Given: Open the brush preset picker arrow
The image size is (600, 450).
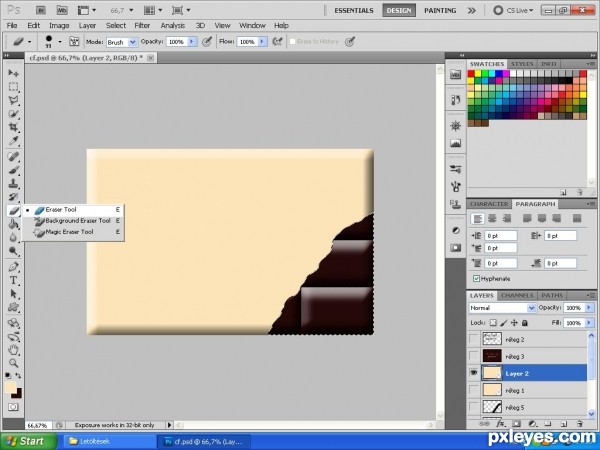Looking at the screenshot, I should click(60, 41).
